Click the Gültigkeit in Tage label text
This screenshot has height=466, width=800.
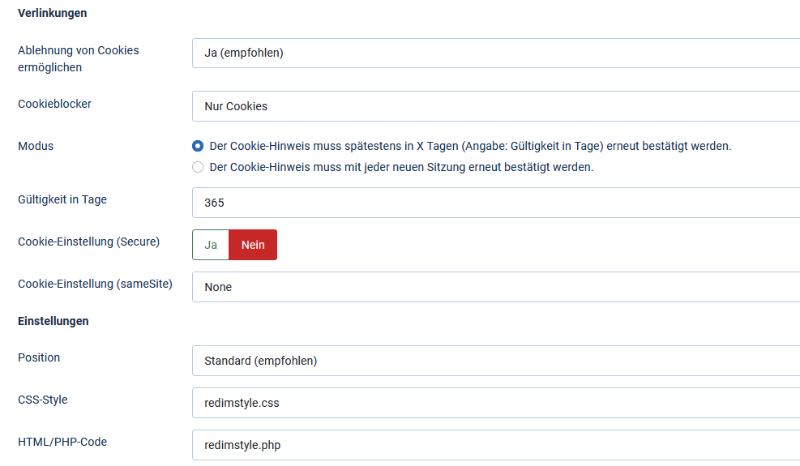(62, 199)
